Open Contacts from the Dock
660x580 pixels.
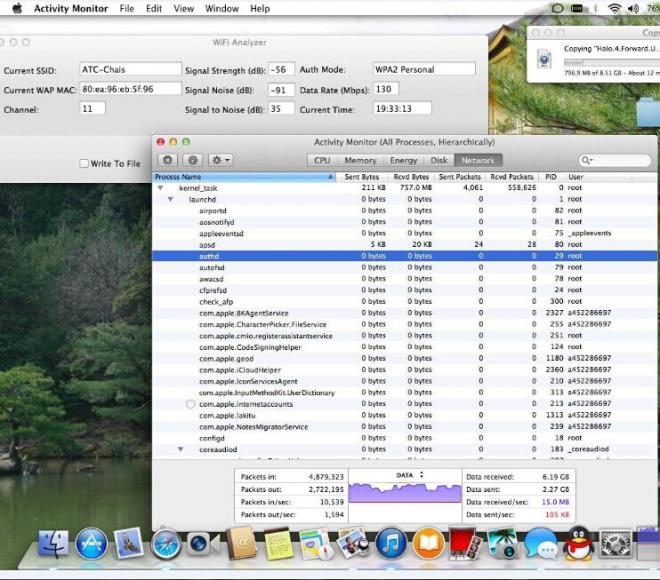[x=241, y=544]
